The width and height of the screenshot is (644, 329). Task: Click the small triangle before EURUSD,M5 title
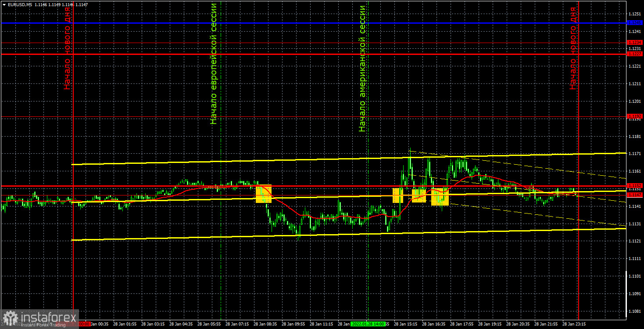coord(4,4)
